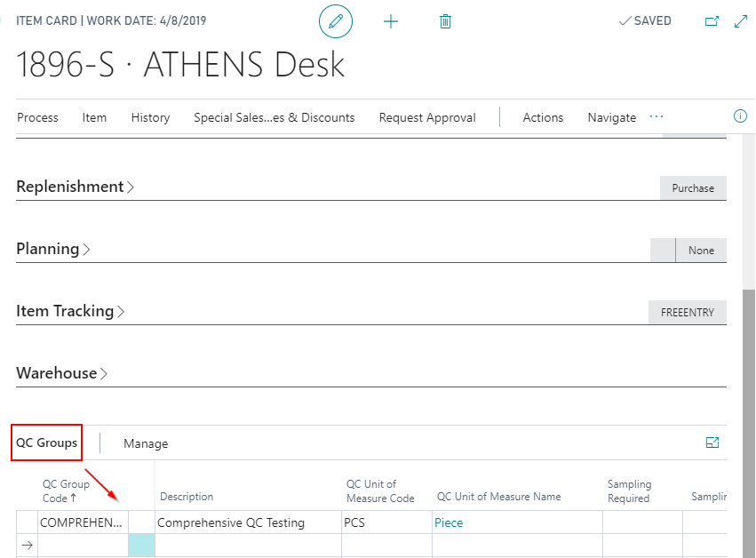
Task: Expand the Warehouse section
Action: tap(61, 373)
